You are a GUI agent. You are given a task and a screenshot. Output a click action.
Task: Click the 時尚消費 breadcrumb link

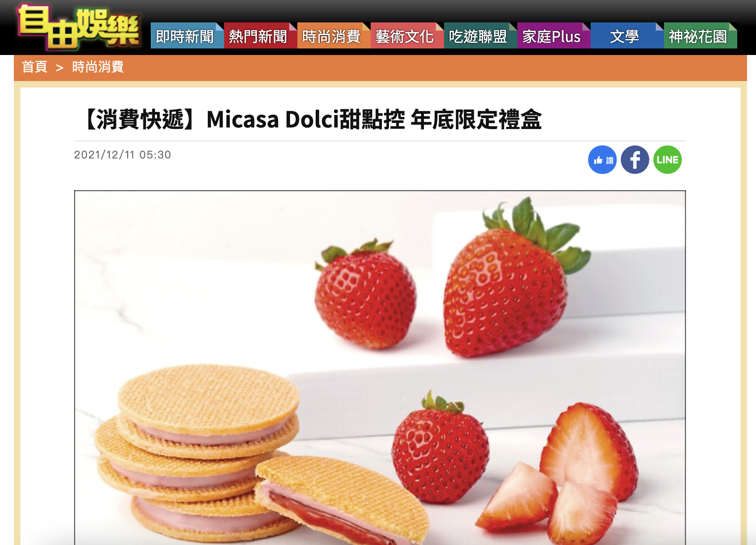click(98, 67)
